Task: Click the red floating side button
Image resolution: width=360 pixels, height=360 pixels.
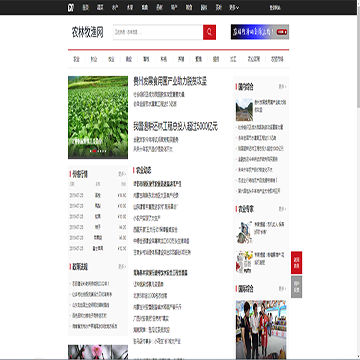Action: (296, 263)
